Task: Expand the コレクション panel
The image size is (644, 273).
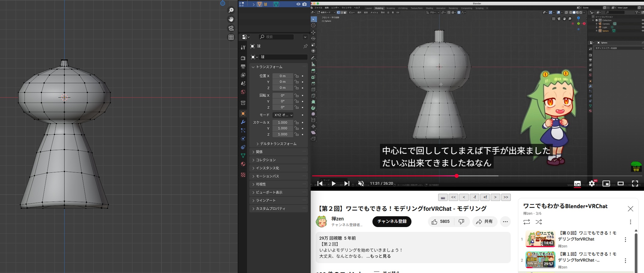Action: pos(278,160)
